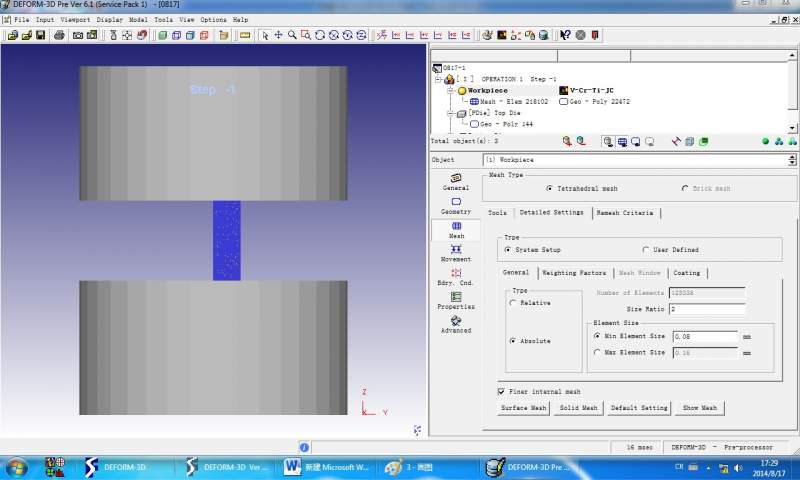Select the V-Cr-Ti-JC material entry
The height and width of the screenshot is (480, 800).
point(587,90)
